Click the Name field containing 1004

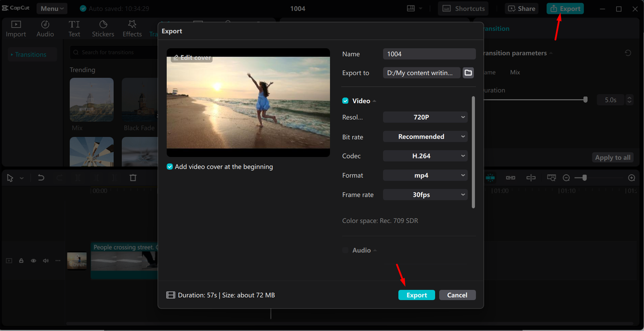[429, 54]
